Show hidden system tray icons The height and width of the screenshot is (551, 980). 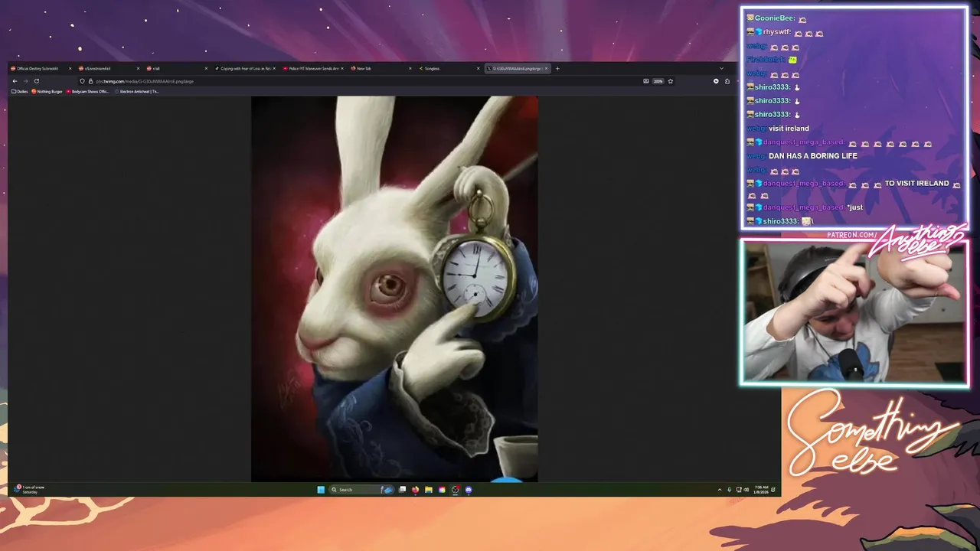coord(720,490)
